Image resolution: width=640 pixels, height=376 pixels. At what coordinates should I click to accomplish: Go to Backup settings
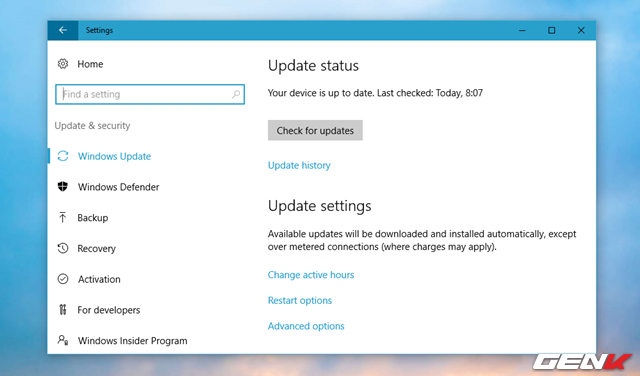click(x=93, y=218)
